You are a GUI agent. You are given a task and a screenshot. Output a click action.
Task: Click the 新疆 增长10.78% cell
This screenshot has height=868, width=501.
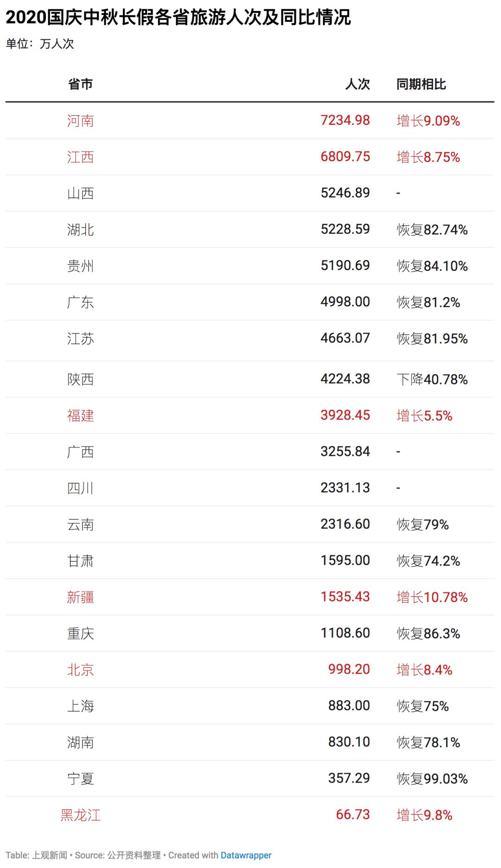[432, 597]
